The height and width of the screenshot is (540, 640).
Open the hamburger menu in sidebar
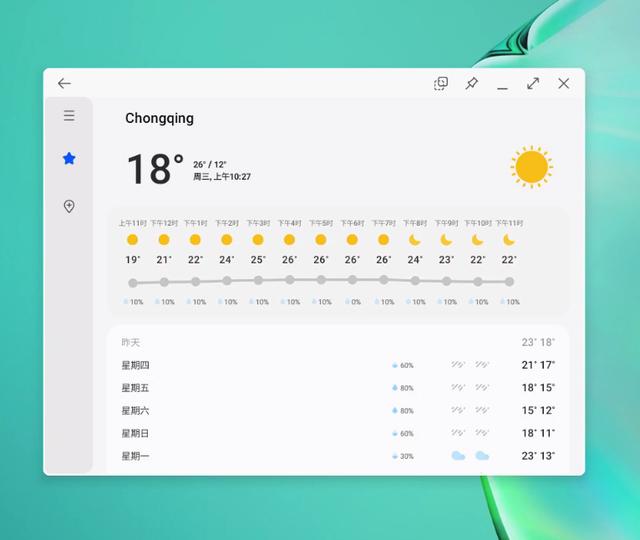(69, 116)
